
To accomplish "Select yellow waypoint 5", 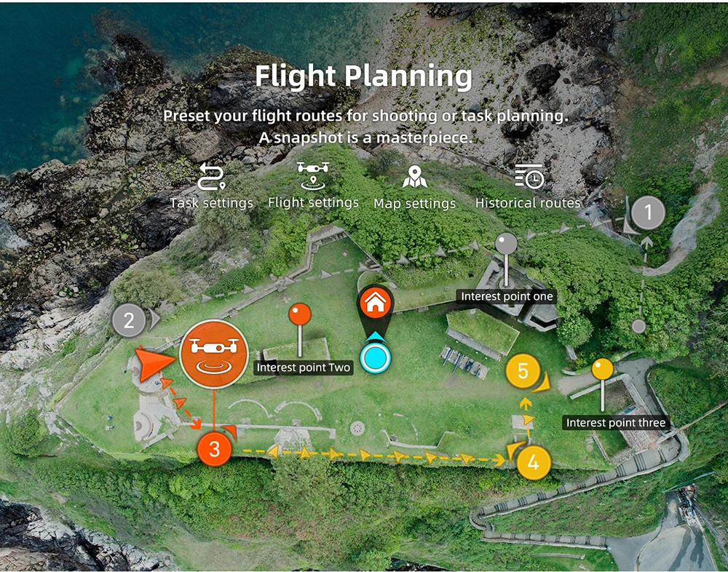I will click(523, 371).
